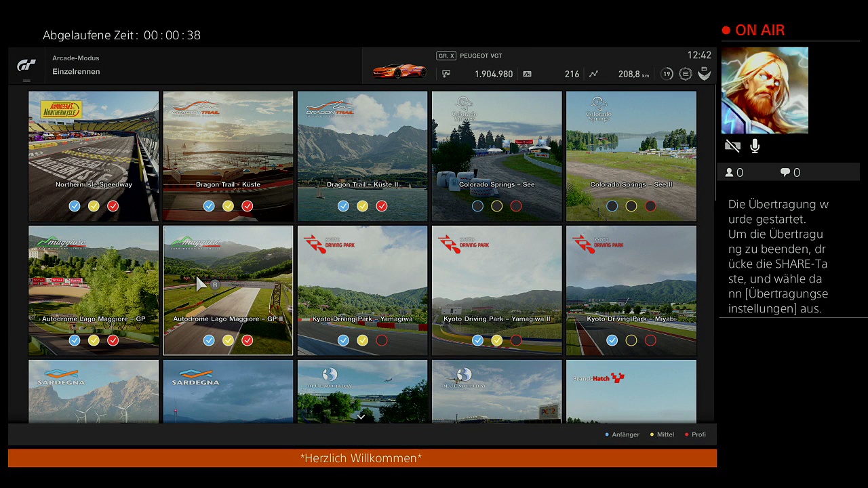
Task: Select the Einzelrennen menu heading
Action: pos(76,72)
